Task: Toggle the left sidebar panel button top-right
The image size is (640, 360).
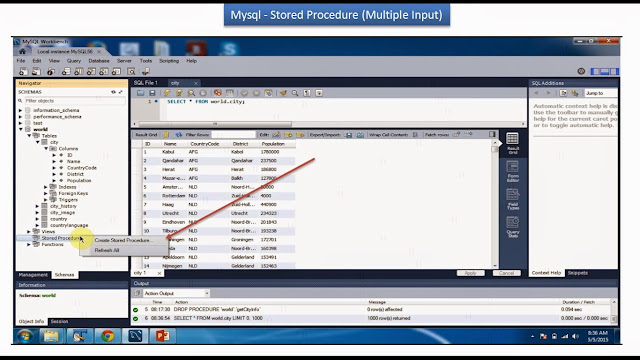Action: 596,71
